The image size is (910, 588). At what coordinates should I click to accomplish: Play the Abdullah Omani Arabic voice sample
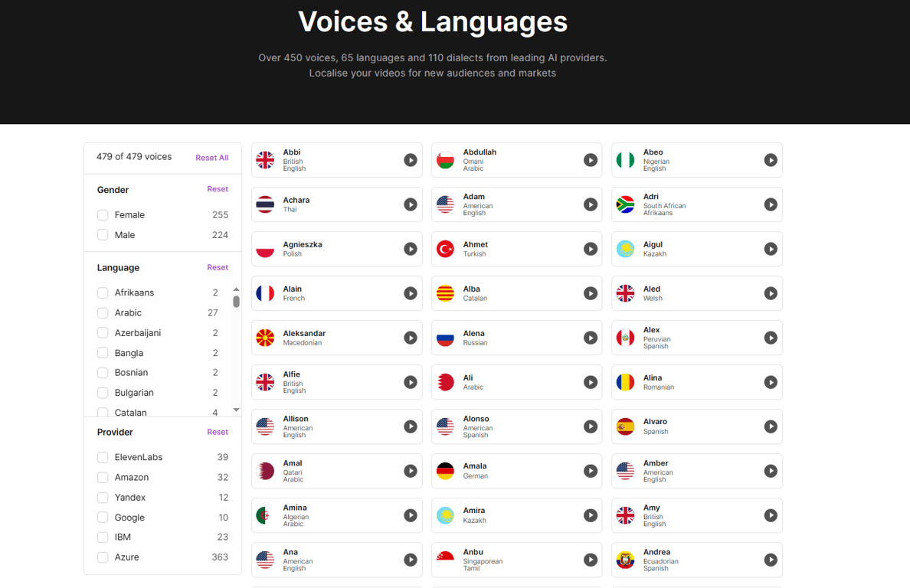[x=591, y=160]
